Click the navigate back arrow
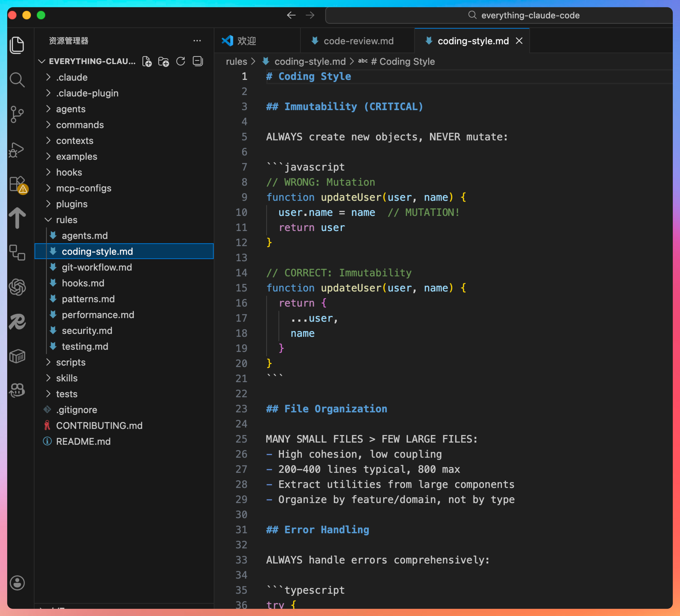The image size is (680, 616). 291,15
